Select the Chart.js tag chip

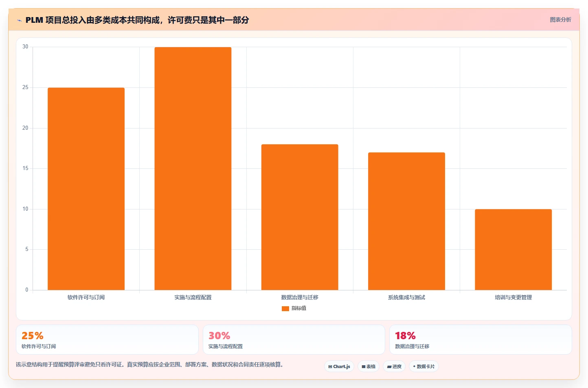click(x=339, y=366)
